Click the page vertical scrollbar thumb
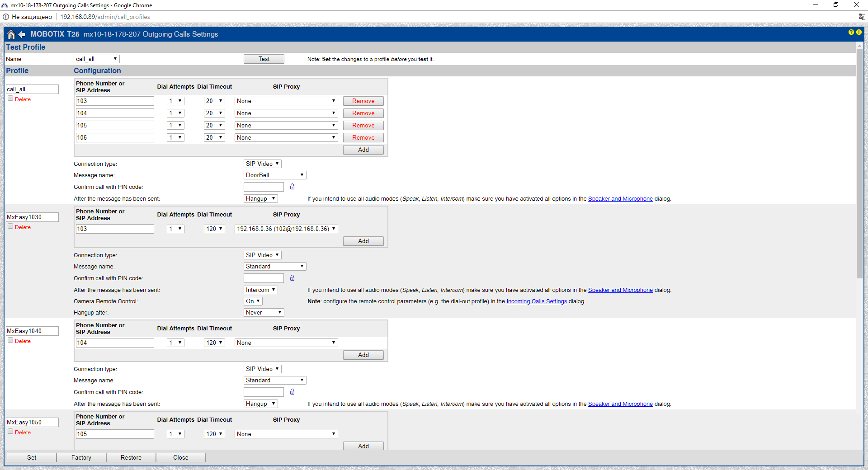 [859, 163]
